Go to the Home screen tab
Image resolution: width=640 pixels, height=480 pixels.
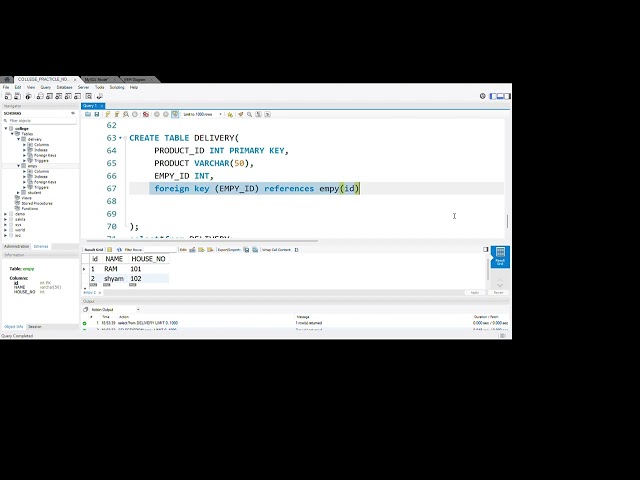click(x=7, y=79)
